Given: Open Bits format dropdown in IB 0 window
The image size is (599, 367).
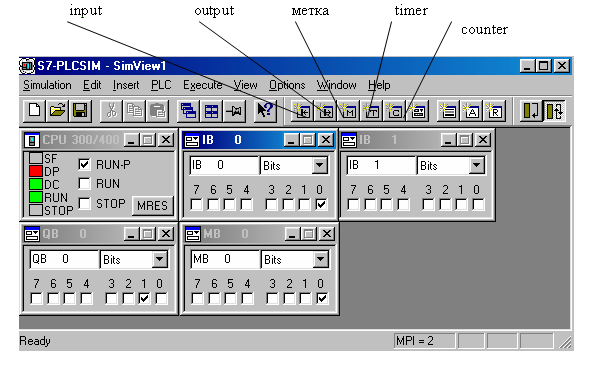Looking at the screenshot, I should (319, 166).
